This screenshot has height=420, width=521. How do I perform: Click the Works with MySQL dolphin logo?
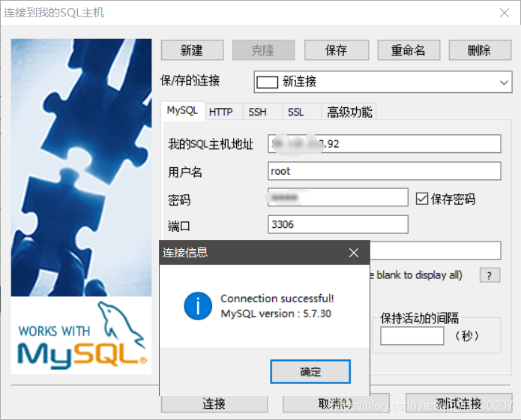tap(82, 335)
